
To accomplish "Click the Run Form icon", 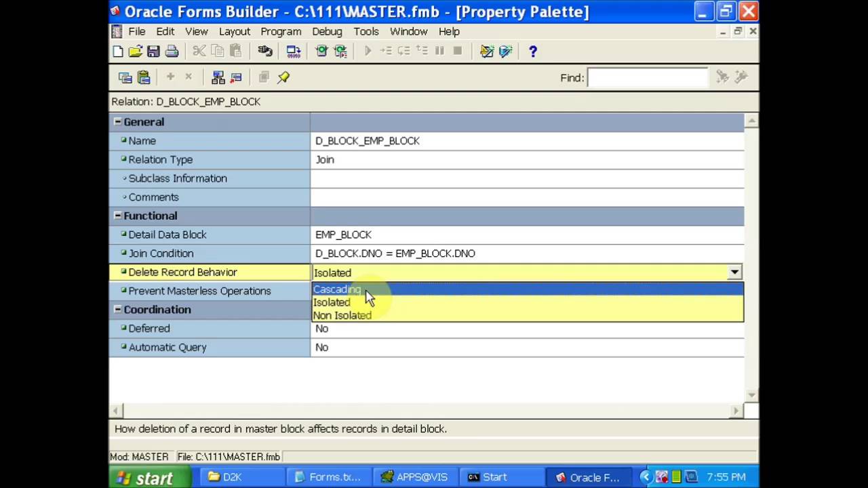I will [321, 52].
